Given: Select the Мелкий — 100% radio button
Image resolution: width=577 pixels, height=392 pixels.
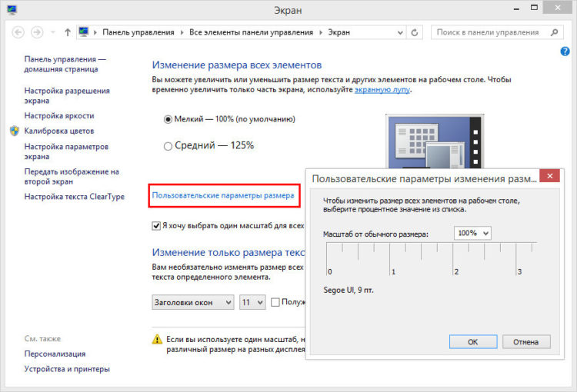Looking at the screenshot, I should 168,119.
